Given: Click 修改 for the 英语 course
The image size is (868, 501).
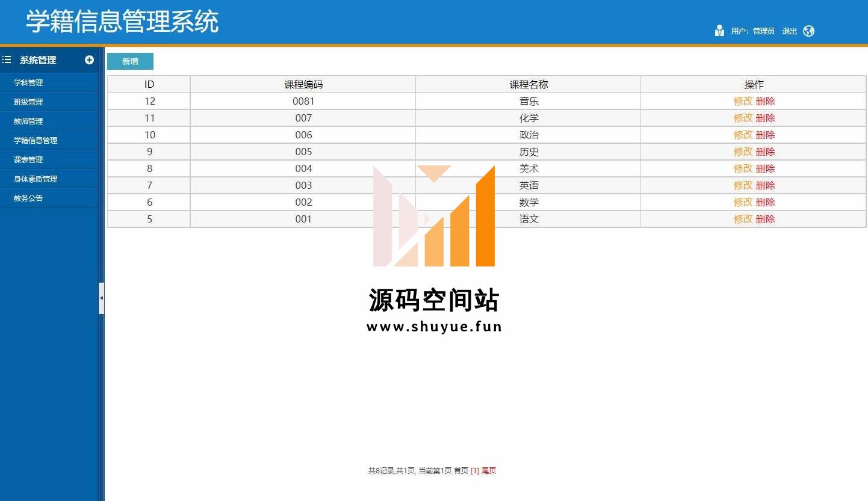Looking at the screenshot, I should click(x=743, y=185).
